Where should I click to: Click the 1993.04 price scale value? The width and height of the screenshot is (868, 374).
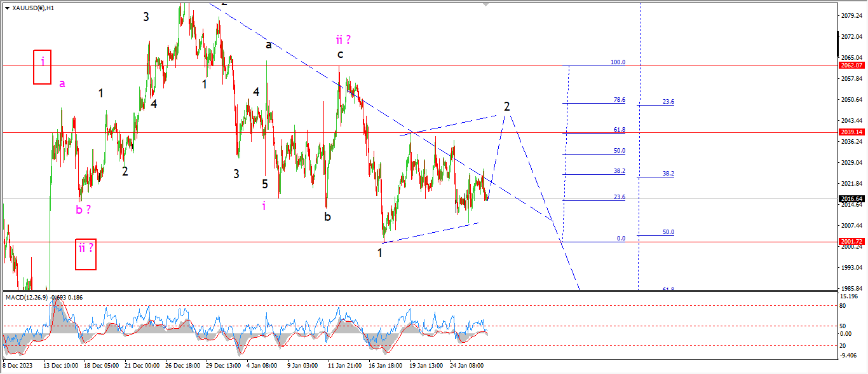(851, 267)
